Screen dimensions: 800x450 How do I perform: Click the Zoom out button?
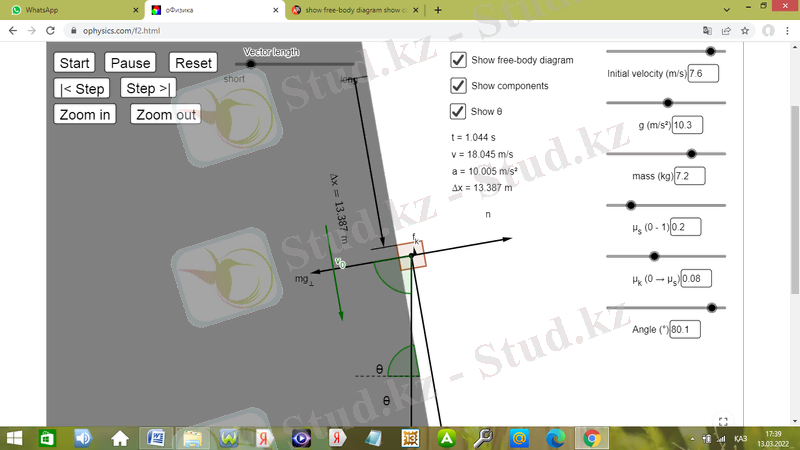(166, 114)
